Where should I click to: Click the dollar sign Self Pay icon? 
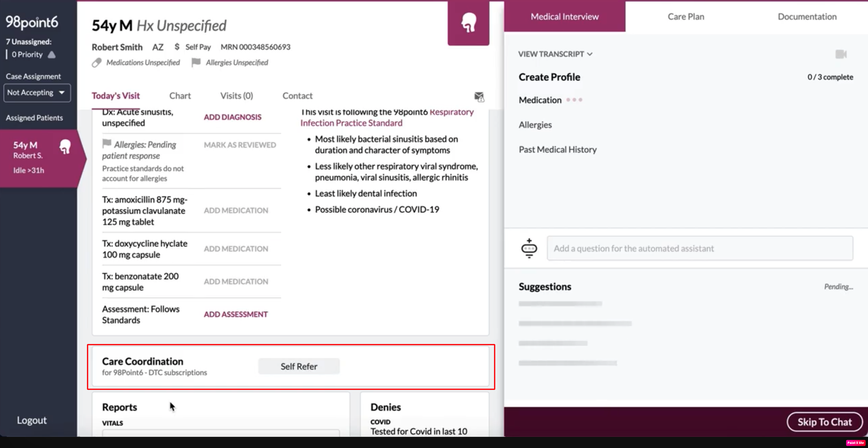pyautogui.click(x=177, y=47)
